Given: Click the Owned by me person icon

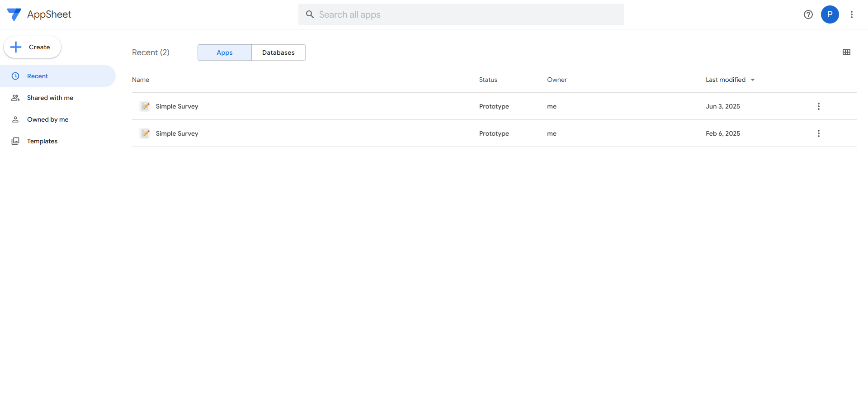Looking at the screenshot, I should 15,119.
